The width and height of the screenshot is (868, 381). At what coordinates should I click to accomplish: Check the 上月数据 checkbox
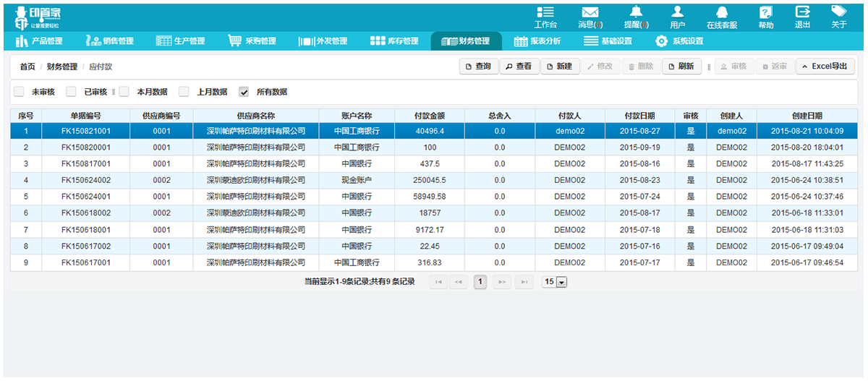pos(184,92)
